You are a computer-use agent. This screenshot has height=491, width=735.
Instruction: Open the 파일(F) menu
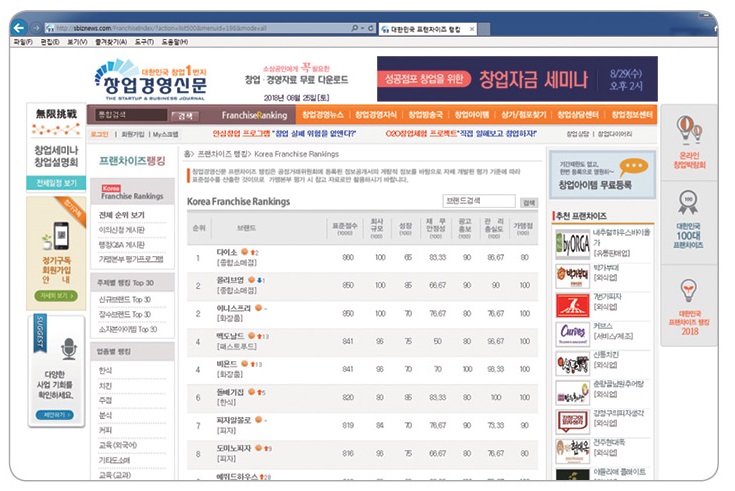coord(23,42)
